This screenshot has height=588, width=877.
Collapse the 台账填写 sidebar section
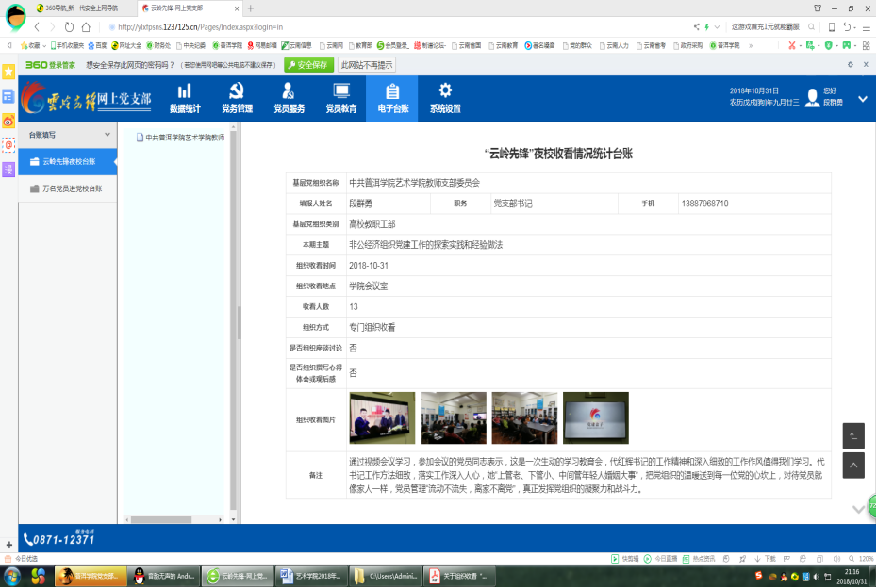click(106, 135)
